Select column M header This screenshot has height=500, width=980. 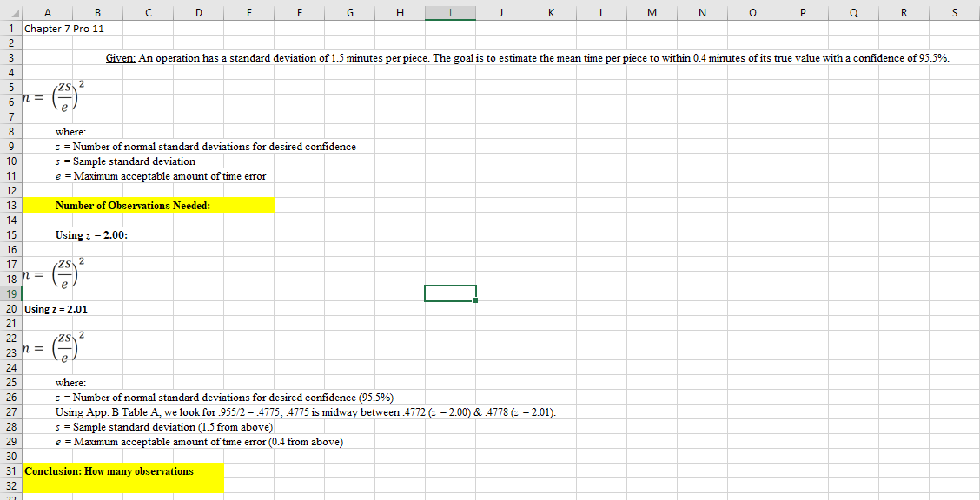[x=652, y=12]
